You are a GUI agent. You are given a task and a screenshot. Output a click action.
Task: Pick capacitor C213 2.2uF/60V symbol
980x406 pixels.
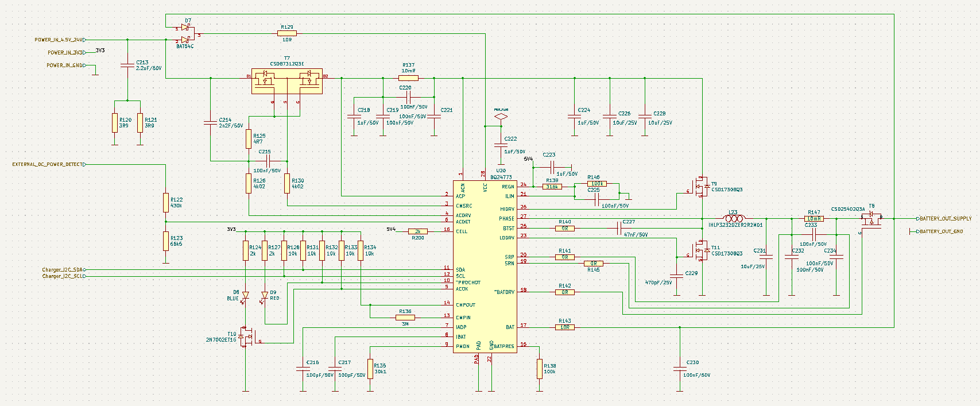pyautogui.click(x=127, y=65)
